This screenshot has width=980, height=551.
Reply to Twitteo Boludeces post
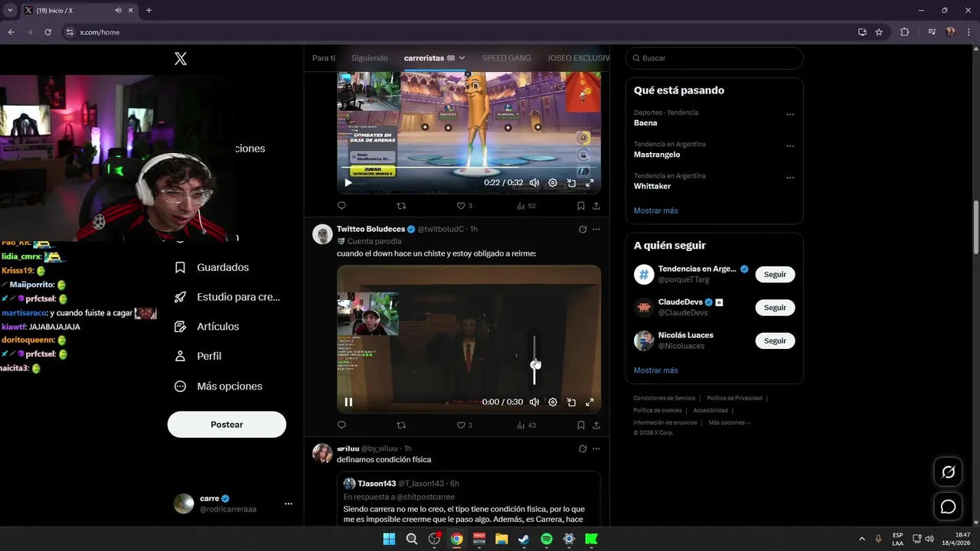click(341, 425)
